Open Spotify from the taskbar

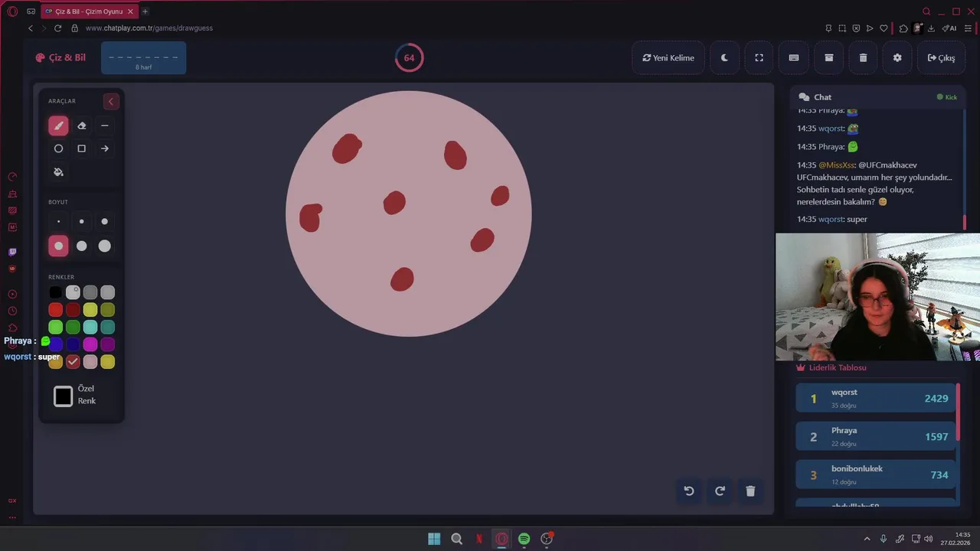pos(524,539)
